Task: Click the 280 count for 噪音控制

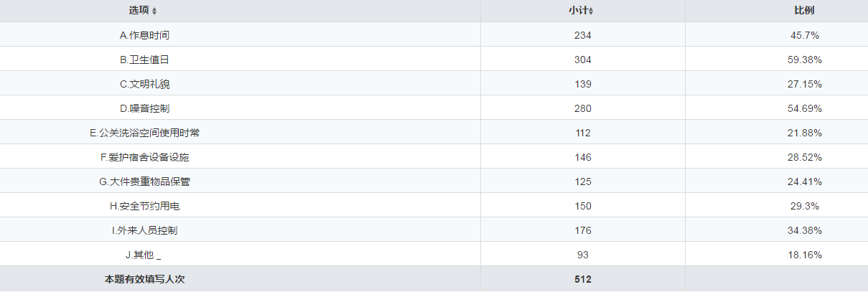Action: pos(583,108)
